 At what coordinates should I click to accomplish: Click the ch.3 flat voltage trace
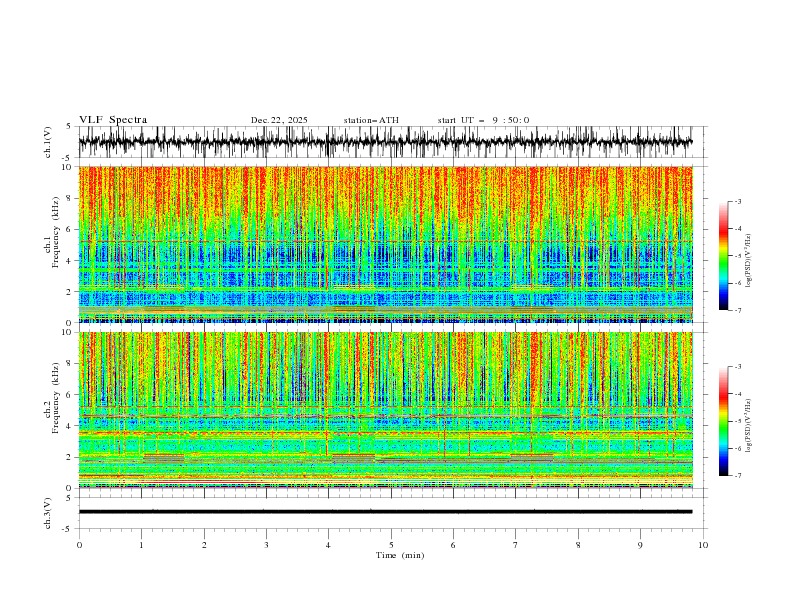(x=385, y=512)
